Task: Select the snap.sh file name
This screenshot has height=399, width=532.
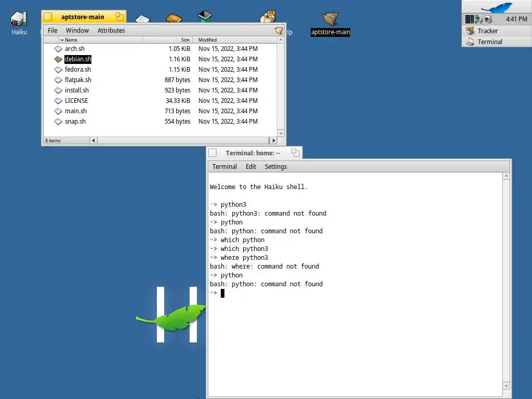Action: (75, 122)
